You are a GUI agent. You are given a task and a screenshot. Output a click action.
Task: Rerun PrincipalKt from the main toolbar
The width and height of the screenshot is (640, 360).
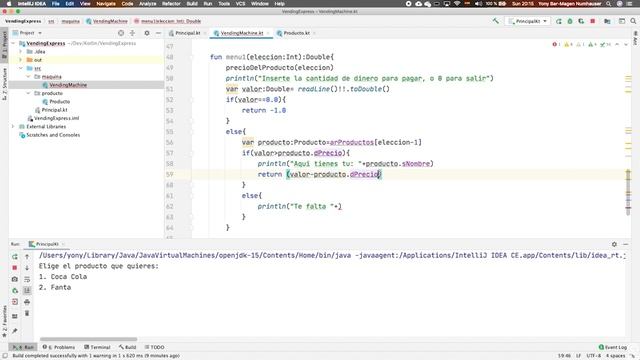pyautogui.click(x=558, y=21)
